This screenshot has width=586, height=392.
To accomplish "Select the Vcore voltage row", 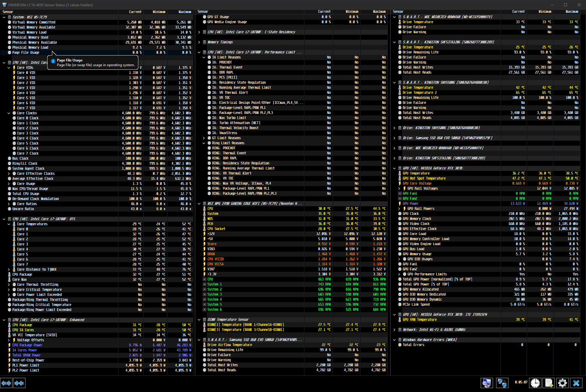I will (212, 244).
